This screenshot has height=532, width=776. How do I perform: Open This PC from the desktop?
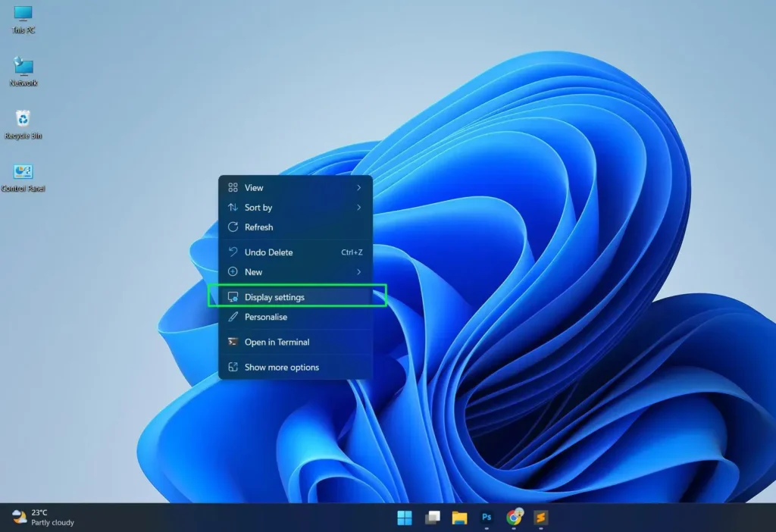pos(22,17)
